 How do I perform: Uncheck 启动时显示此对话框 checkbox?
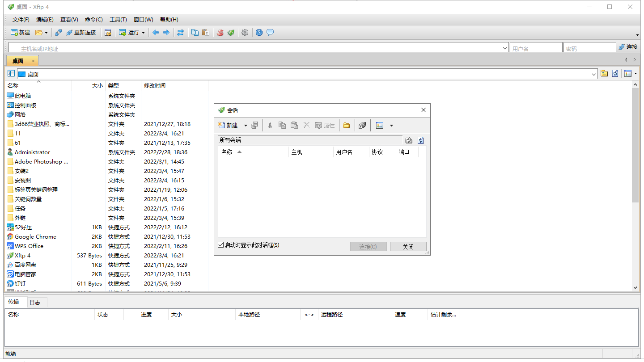point(221,245)
